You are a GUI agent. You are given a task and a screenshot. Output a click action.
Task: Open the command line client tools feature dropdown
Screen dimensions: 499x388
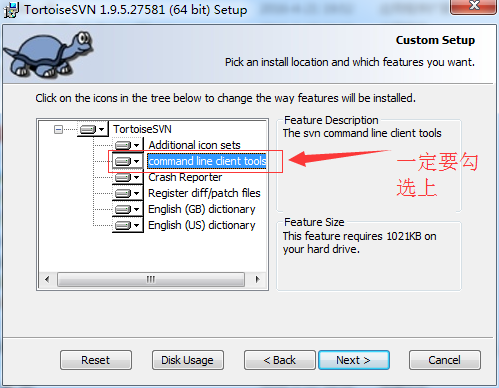[x=128, y=161]
